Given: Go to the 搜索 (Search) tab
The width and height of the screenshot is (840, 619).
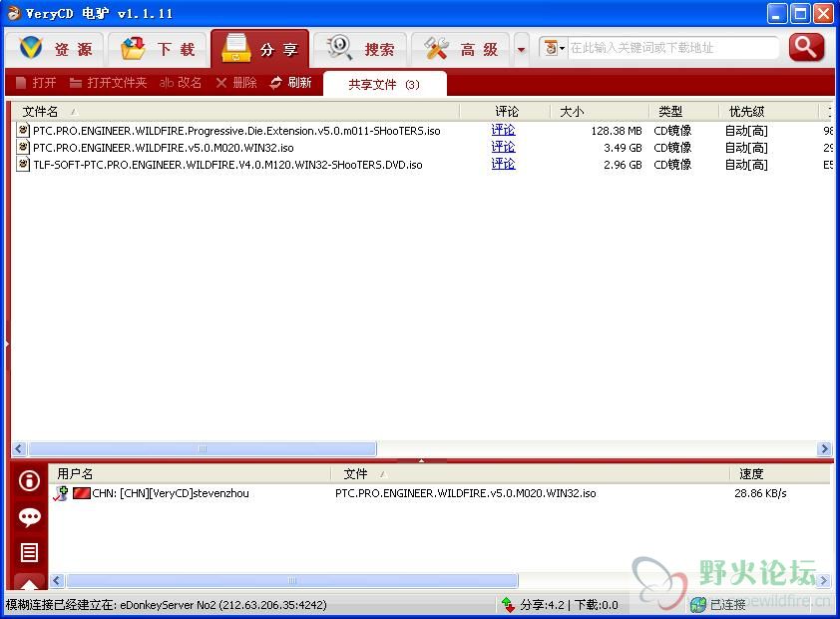Looking at the screenshot, I should [360, 49].
